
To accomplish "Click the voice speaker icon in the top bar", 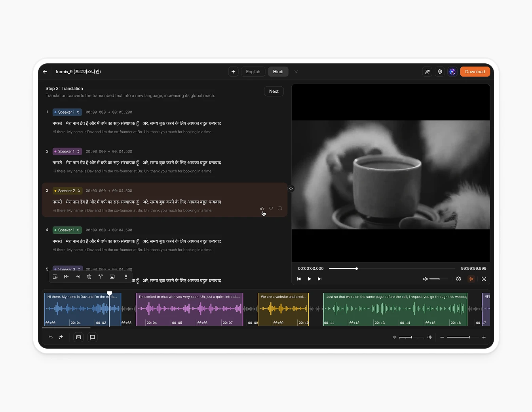I will tap(427, 72).
